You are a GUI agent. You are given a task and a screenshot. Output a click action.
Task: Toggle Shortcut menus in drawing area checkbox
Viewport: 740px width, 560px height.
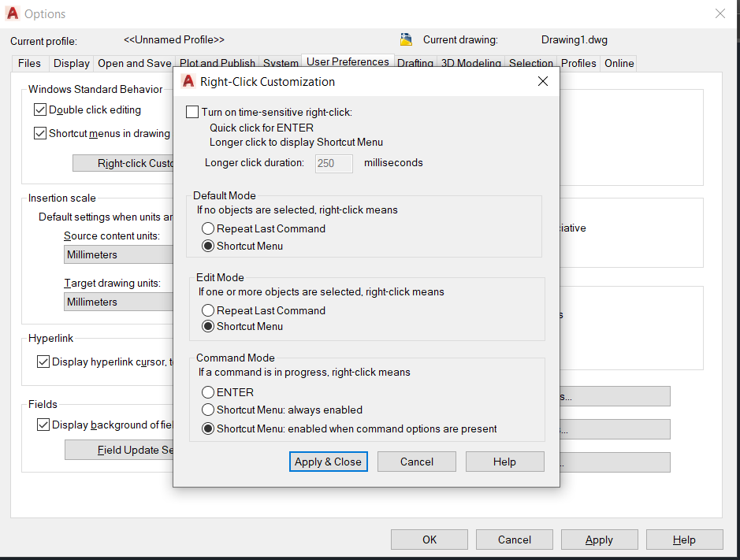[40, 133]
